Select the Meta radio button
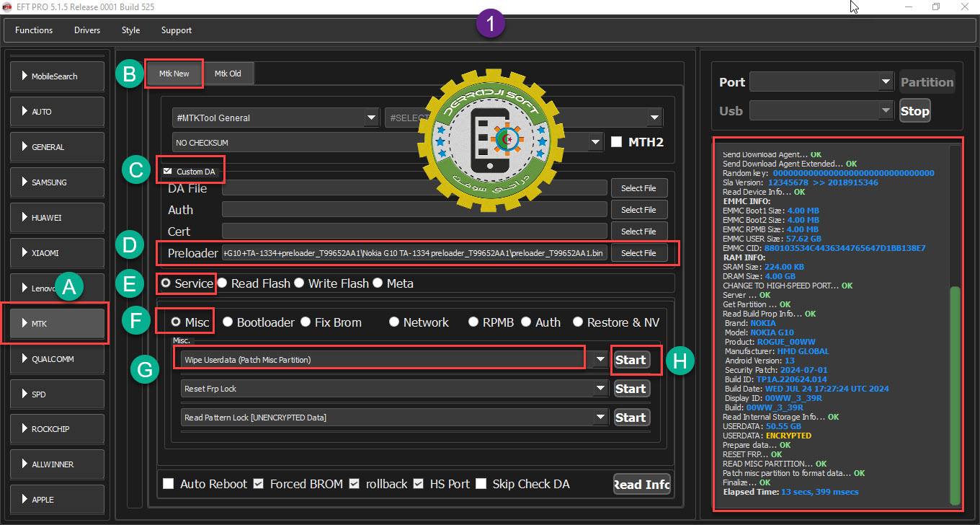Viewport: 980px width, 525px height. pos(378,283)
